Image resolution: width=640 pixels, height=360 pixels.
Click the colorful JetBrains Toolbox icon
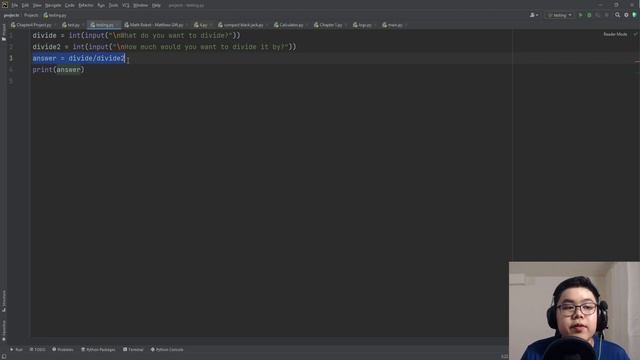tap(634, 15)
